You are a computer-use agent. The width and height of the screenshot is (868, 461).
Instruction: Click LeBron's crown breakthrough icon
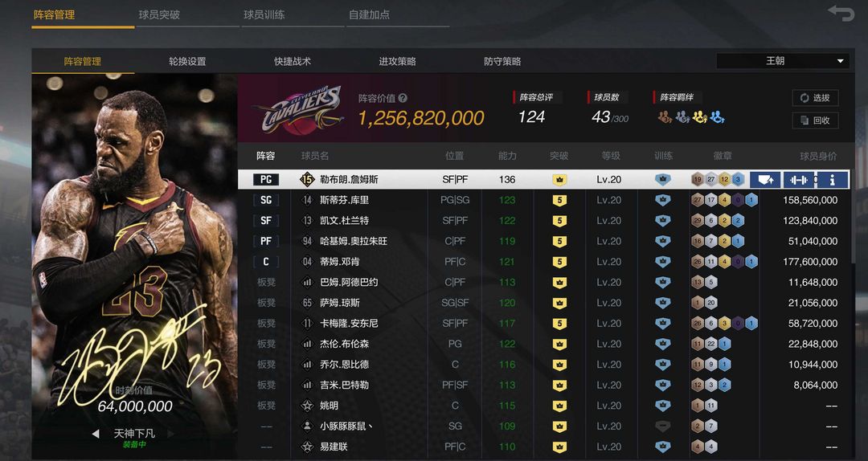tap(559, 180)
